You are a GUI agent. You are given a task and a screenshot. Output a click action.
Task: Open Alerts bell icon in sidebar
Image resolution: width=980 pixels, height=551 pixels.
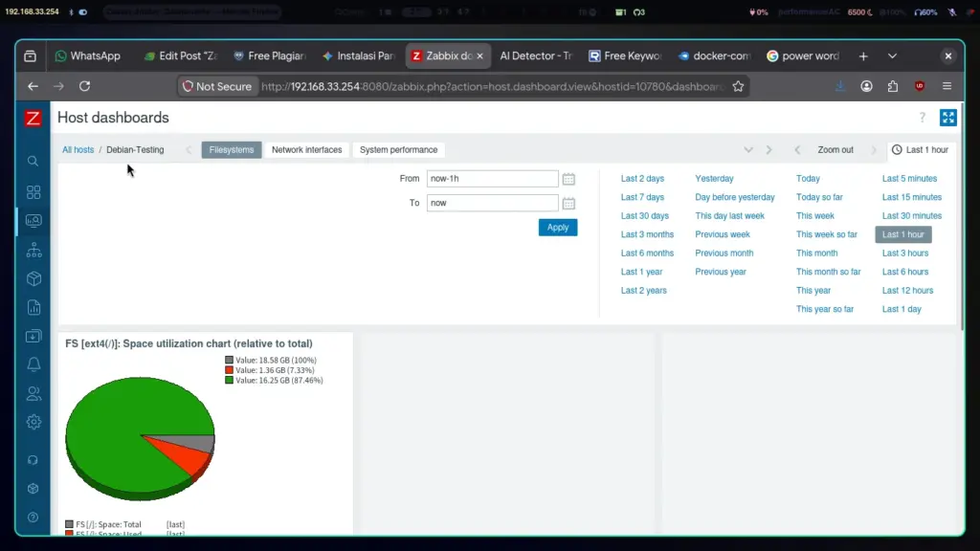click(33, 364)
